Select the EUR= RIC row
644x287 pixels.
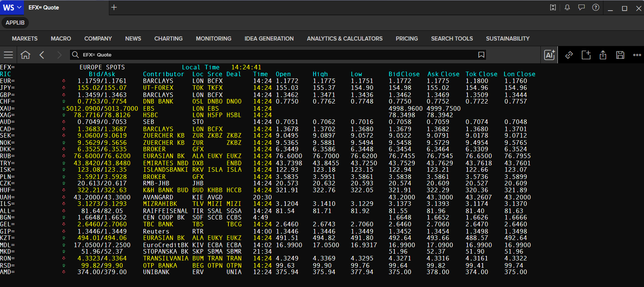[268, 81]
